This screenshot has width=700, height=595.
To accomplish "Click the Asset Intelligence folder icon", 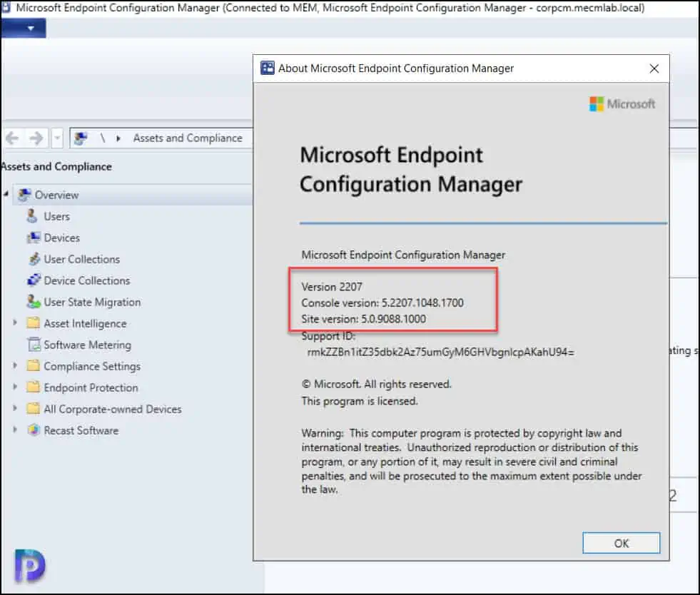I will point(34,323).
